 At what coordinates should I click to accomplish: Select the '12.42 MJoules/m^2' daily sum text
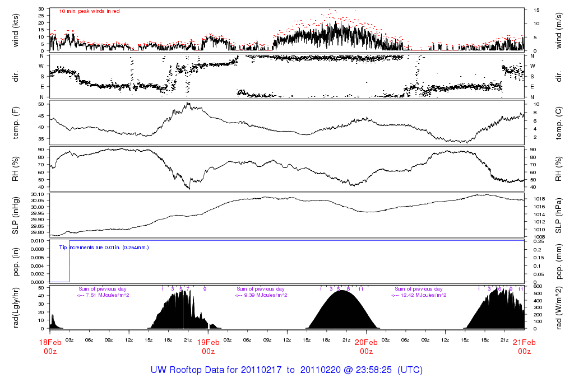[x=423, y=295]
